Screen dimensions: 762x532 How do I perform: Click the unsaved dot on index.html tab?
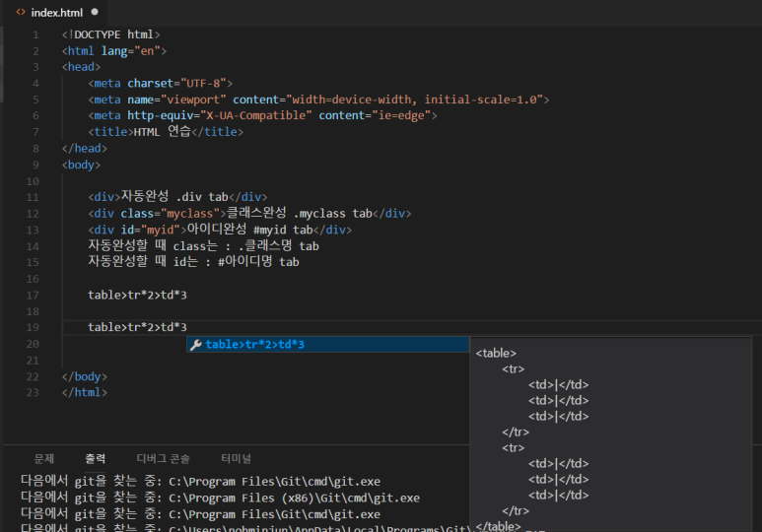pyautogui.click(x=95, y=13)
